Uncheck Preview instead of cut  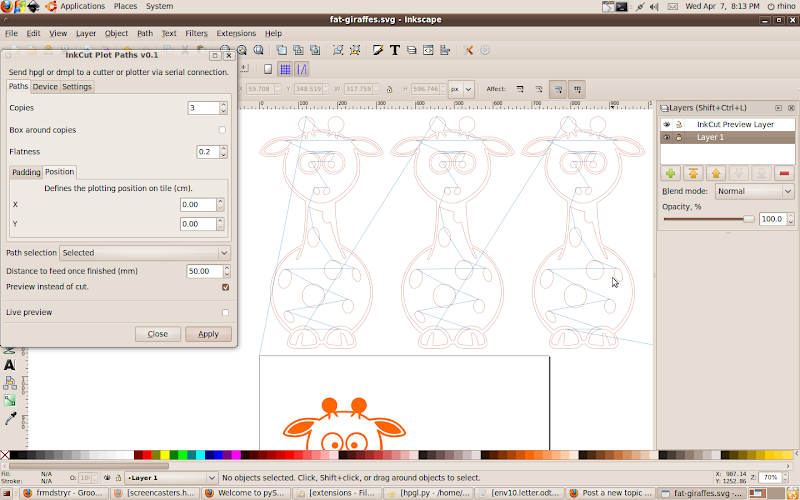pos(225,287)
